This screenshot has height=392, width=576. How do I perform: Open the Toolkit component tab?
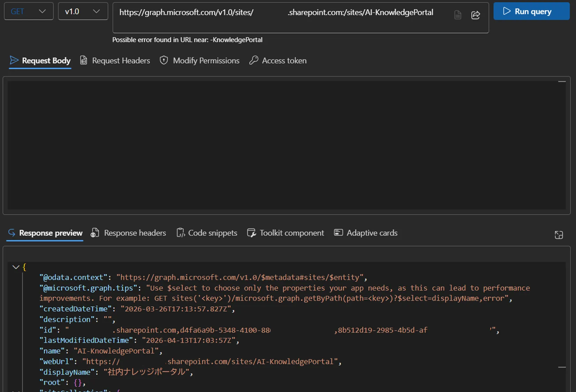click(x=285, y=233)
